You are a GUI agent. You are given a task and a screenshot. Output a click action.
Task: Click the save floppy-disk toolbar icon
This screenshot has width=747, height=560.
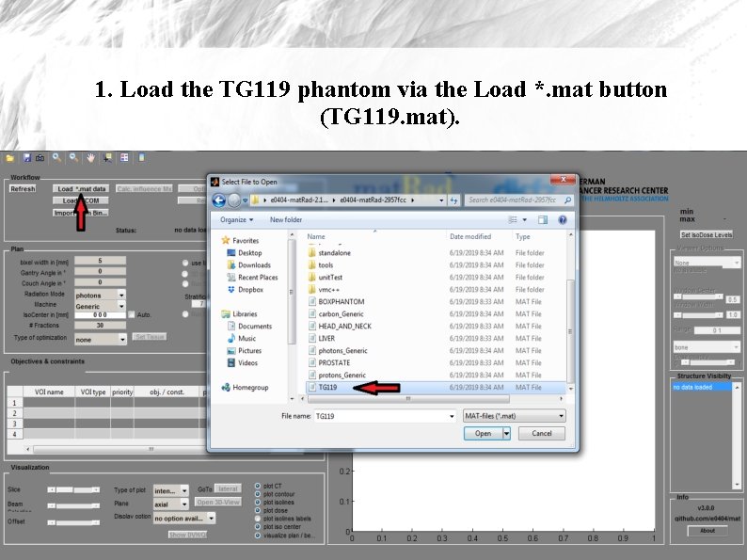pos(26,158)
